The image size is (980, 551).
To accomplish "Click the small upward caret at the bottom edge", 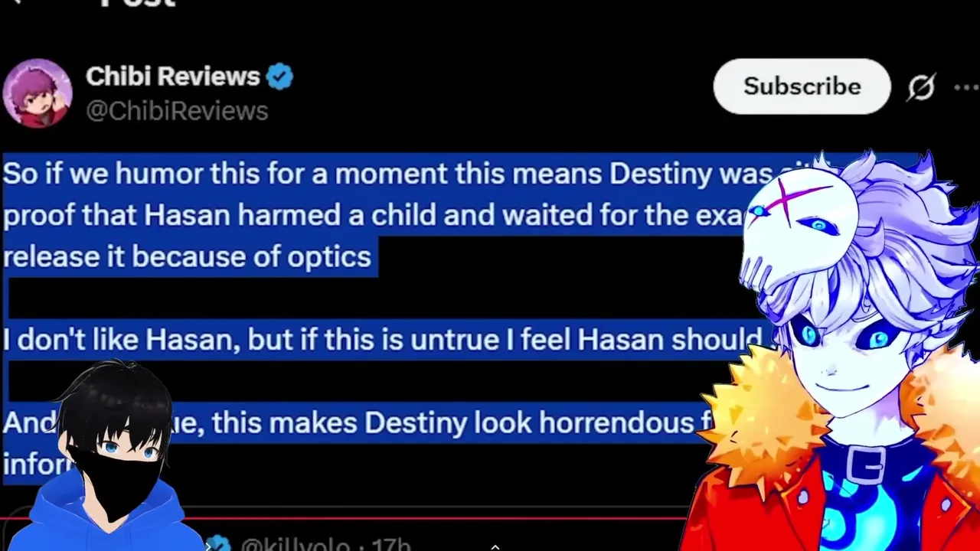I will click(495, 546).
